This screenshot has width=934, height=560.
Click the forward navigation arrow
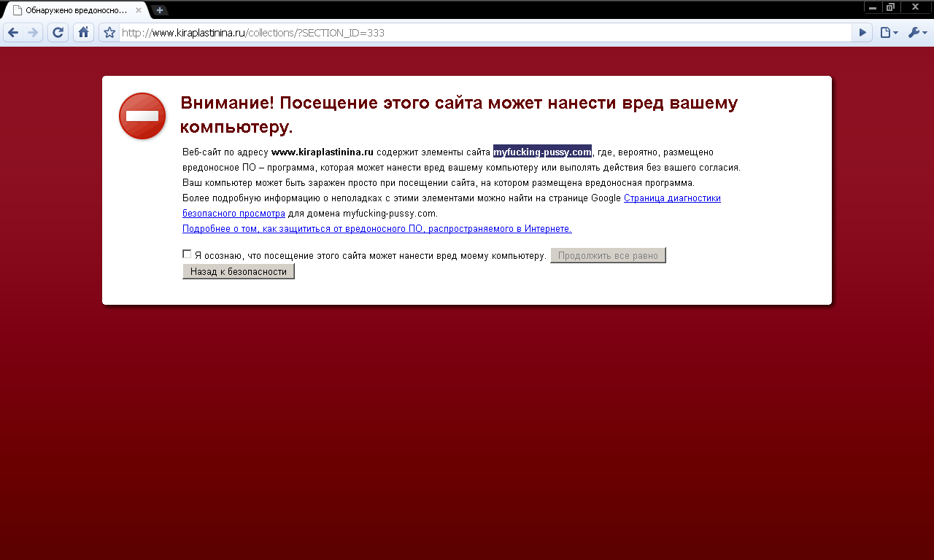[x=34, y=32]
